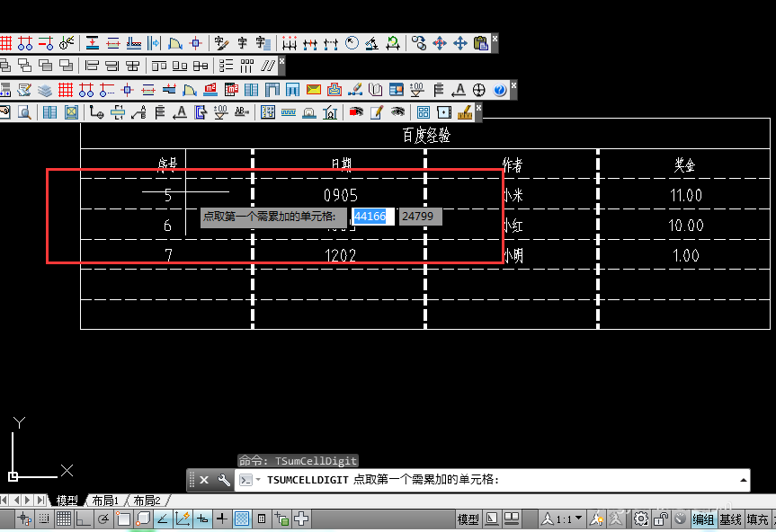Select the red m² area icon
Image resolution: width=776 pixels, height=532 pixels.
tap(210, 90)
